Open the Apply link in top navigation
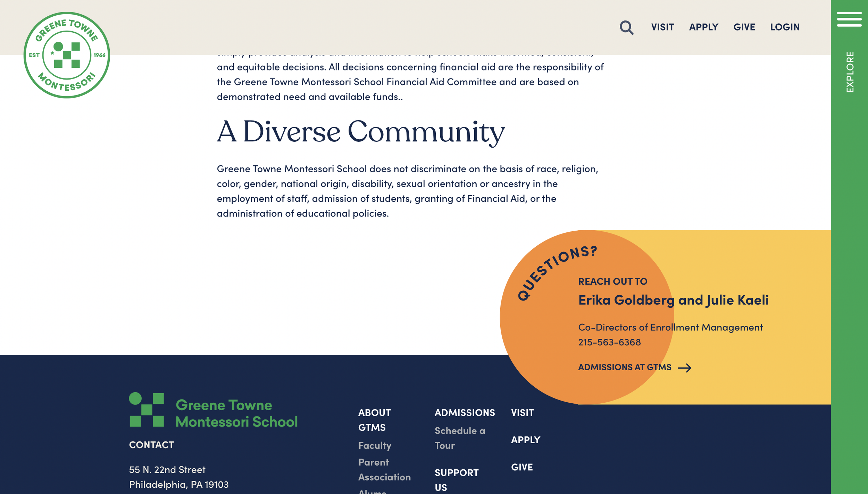Viewport: 868px width, 494px height. click(703, 27)
